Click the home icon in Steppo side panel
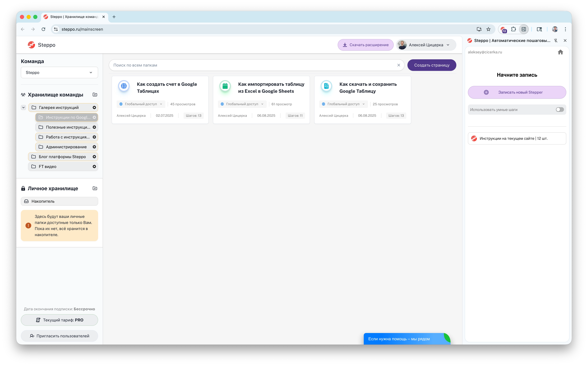 (560, 52)
